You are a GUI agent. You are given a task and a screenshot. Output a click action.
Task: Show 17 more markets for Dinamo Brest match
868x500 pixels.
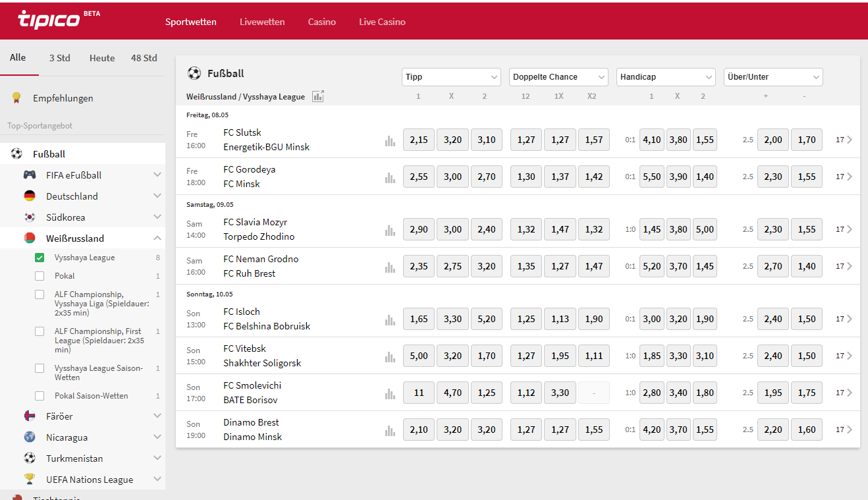(x=844, y=430)
